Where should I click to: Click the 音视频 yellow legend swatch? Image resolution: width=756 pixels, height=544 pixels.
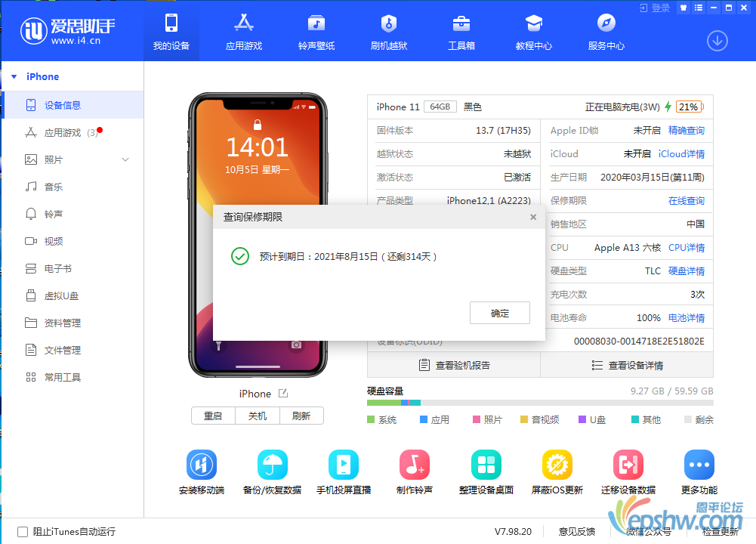(524, 419)
